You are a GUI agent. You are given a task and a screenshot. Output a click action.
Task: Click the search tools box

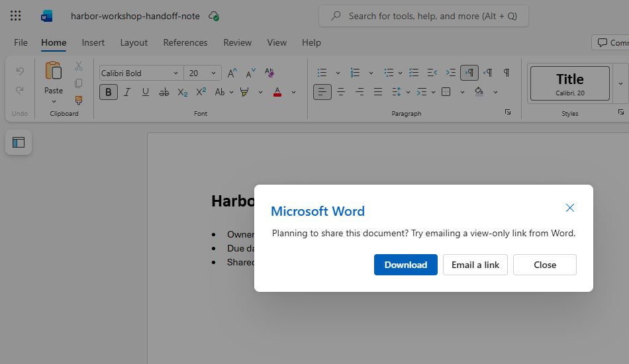click(x=424, y=16)
